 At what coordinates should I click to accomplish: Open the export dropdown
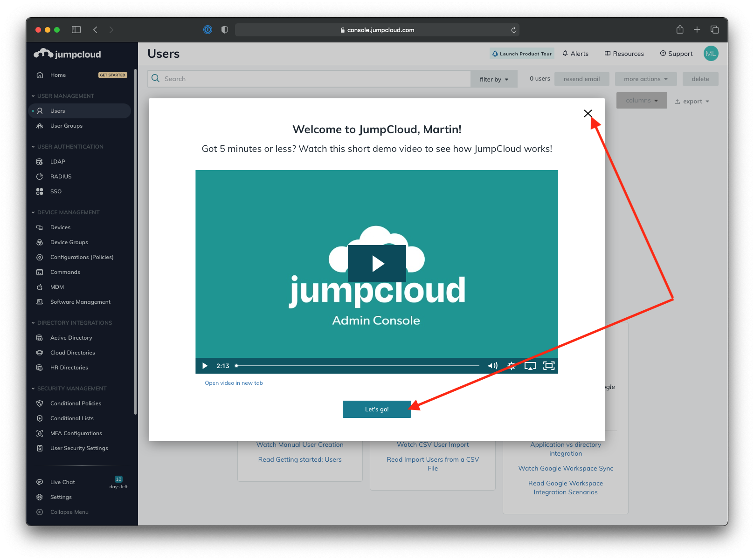pyautogui.click(x=692, y=102)
